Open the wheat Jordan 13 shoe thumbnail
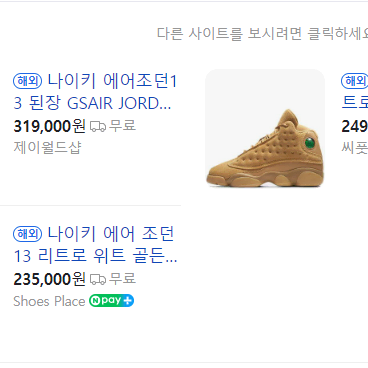This screenshot has height=368, width=368. [265, 129]
